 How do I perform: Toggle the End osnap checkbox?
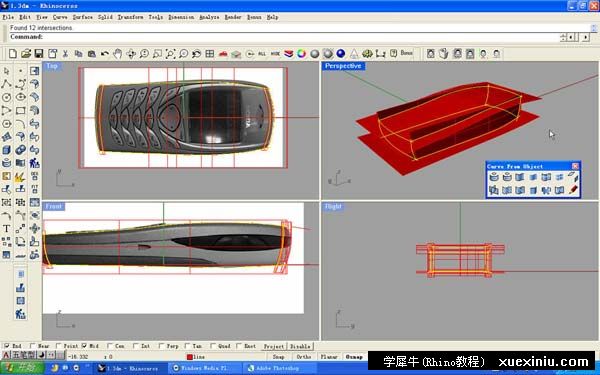pyautogui.click(x=7, y=346)
